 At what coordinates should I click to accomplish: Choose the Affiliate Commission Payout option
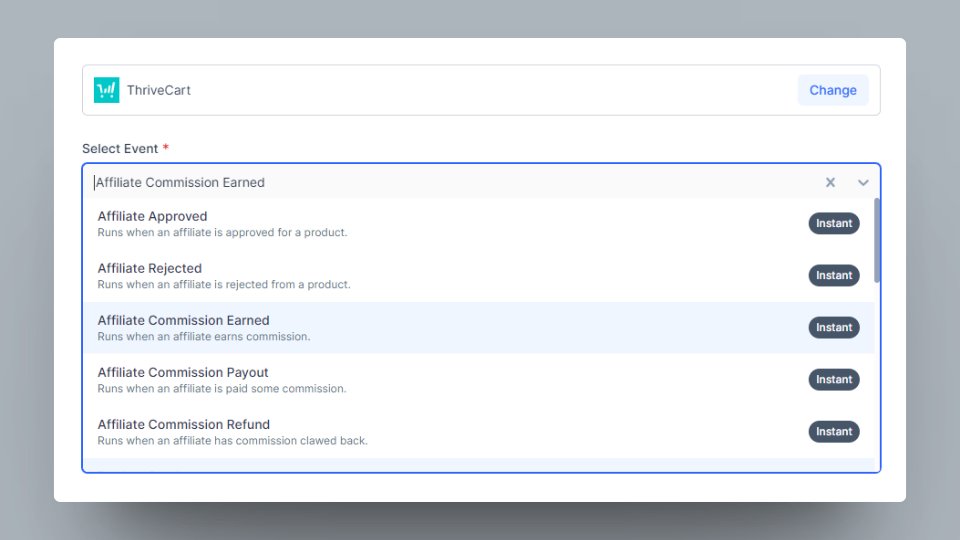[479, 380]
